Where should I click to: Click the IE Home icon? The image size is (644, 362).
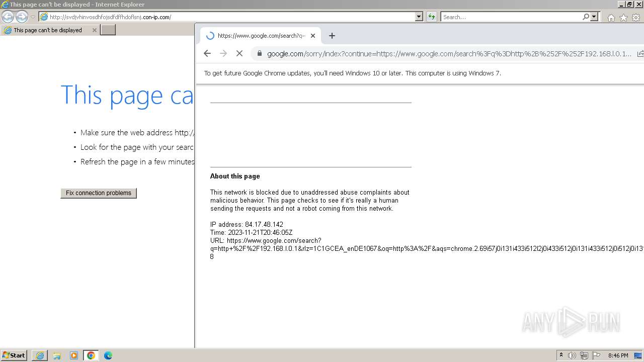pyautogui.click(x=611, y=17)
